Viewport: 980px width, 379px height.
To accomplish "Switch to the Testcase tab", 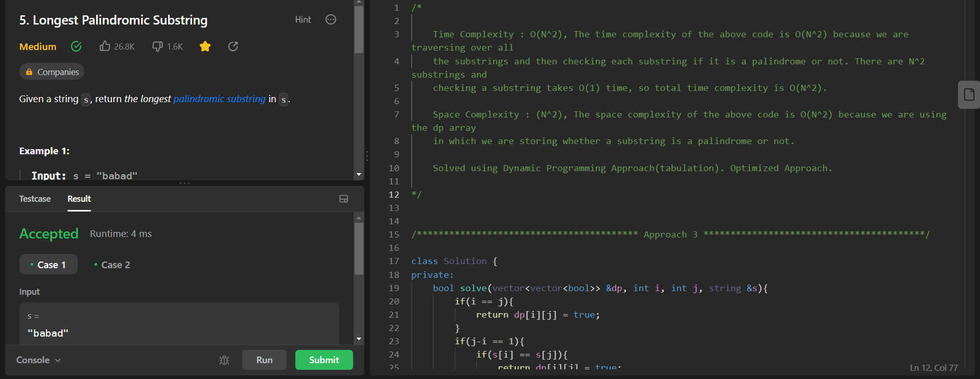I will pos(35,199).
